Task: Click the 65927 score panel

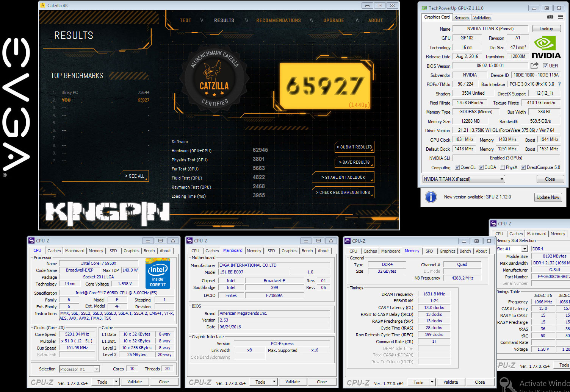Action: 325,86
